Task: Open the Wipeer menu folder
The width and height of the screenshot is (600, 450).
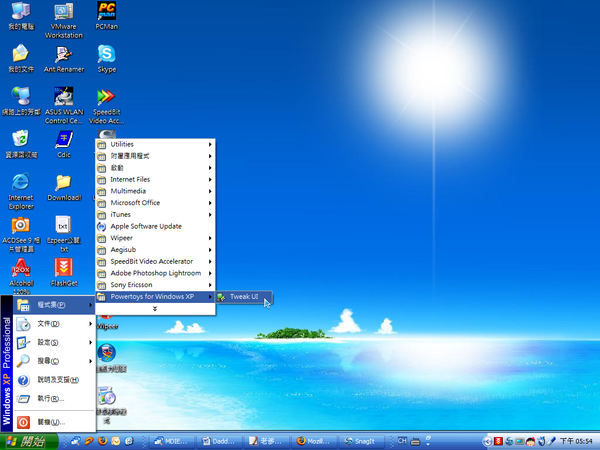Action: click(x=155, y=238)
